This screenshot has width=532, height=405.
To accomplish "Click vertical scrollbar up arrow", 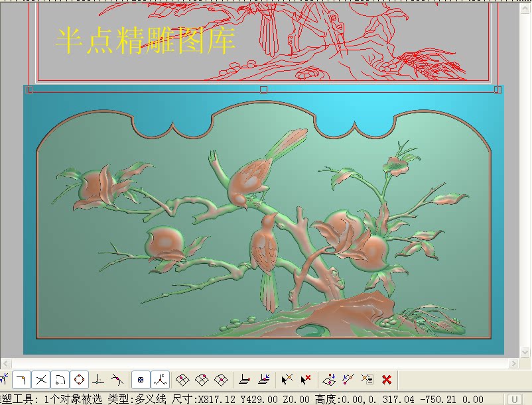I will [x=525, y=7].
